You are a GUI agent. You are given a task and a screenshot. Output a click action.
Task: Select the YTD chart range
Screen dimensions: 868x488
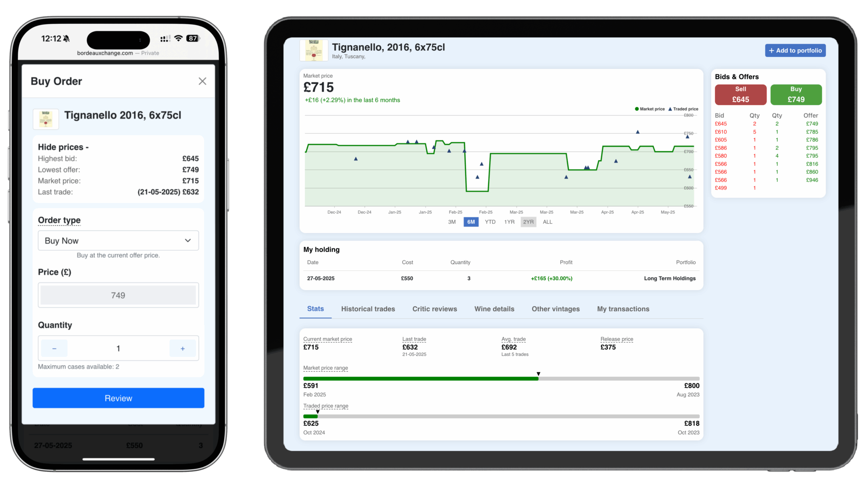tap(490, 222)
